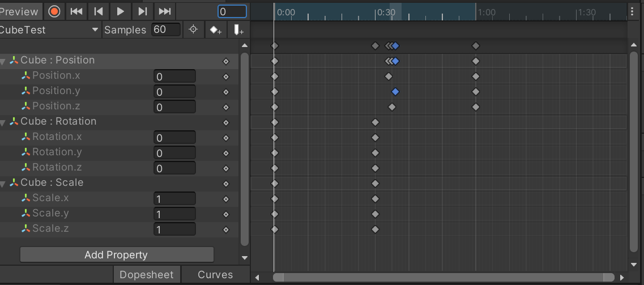
Task: Open the CubeTest clip dropdown
Action: click(x=50, y=30)
